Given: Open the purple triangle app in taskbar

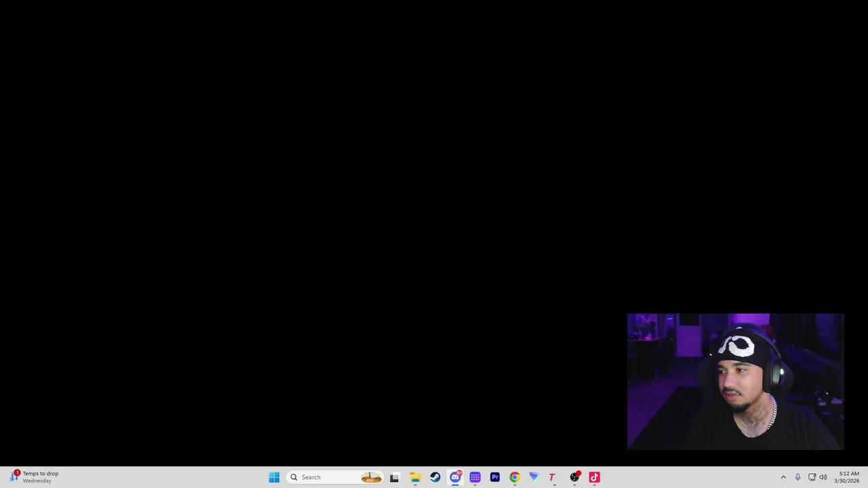Looking at the screenshot, I should 534,477.
